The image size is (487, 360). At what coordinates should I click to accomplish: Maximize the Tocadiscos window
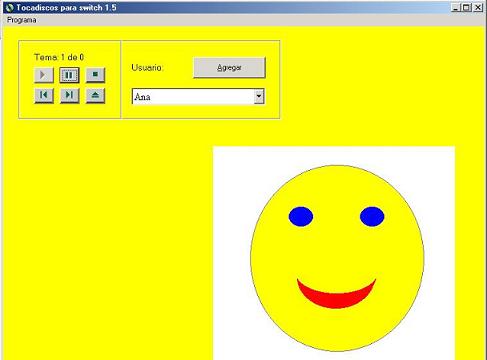click(467, 7)
